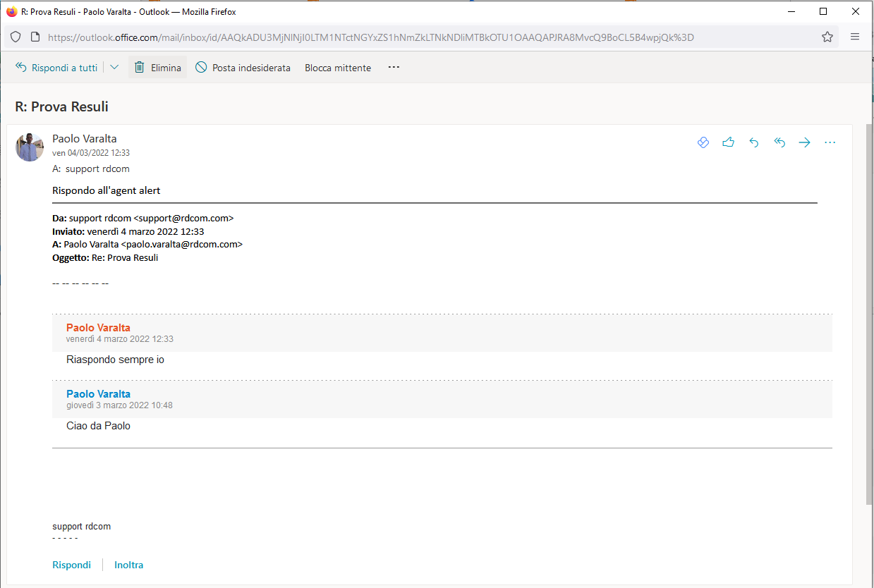The width and height of the screenshot is (874, 588).
Task: Click Blocca mittente in the toolbar
Action: point(337,68)
